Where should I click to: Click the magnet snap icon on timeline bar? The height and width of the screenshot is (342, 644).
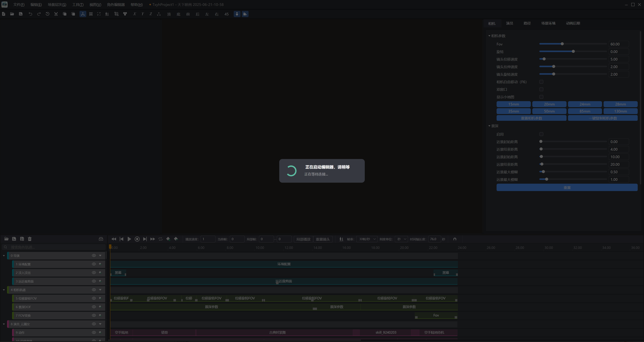point(455,239)
